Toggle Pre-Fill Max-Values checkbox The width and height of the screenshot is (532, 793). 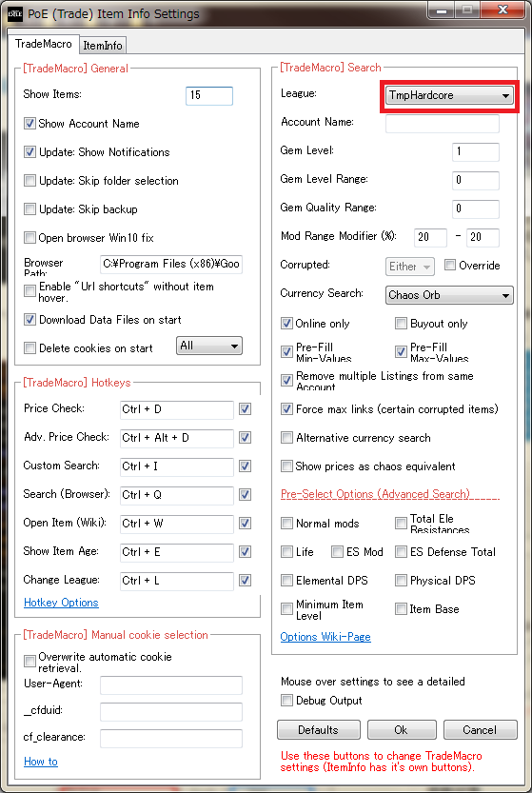[x=401, y=351]
